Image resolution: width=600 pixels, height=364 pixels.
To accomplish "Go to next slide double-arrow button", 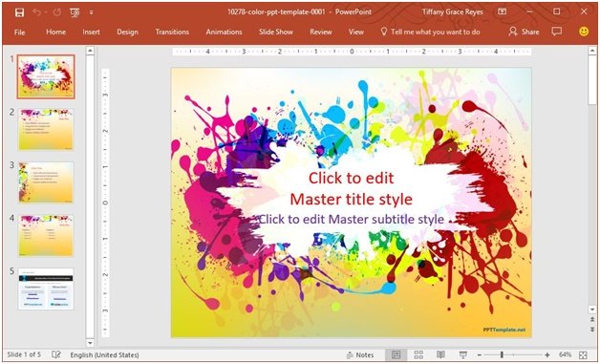I will (592, 330).
